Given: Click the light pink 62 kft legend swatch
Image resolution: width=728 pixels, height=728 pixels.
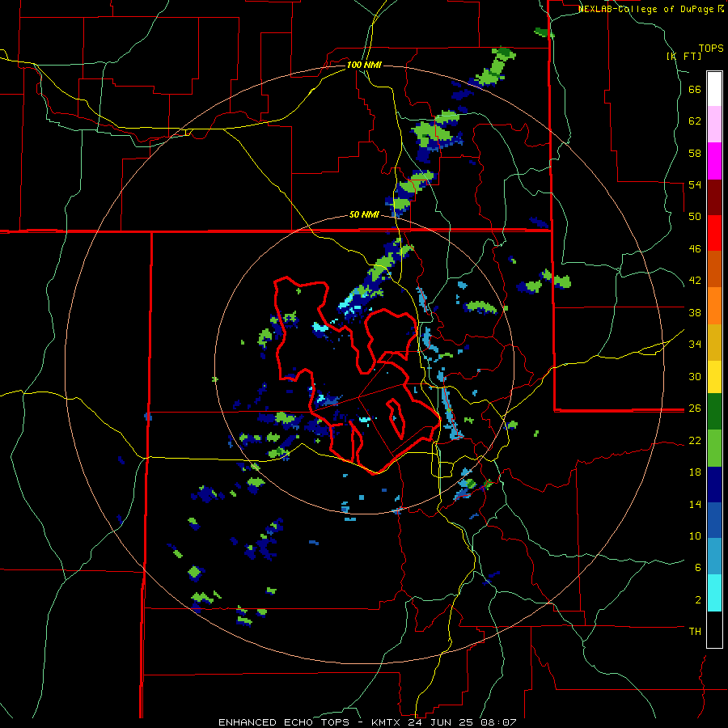Looking at the screenshot, I should (714, 124).
